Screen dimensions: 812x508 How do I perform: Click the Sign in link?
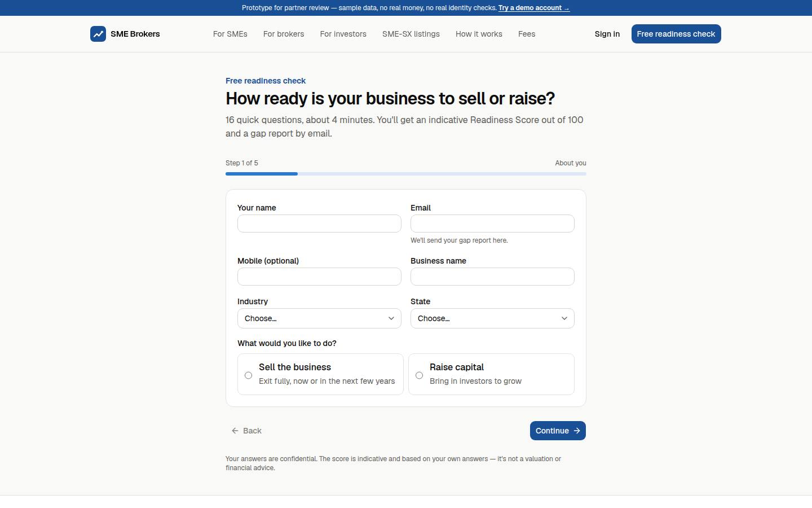607,34
